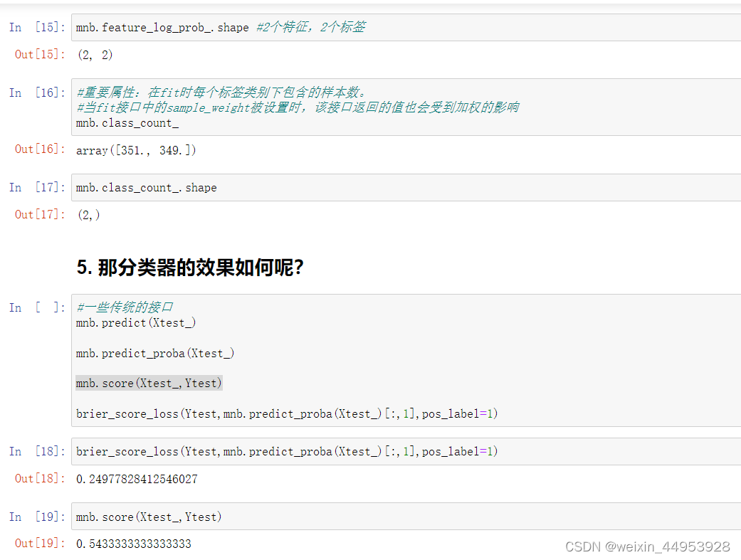Click the In [15] prompt label

37,27
